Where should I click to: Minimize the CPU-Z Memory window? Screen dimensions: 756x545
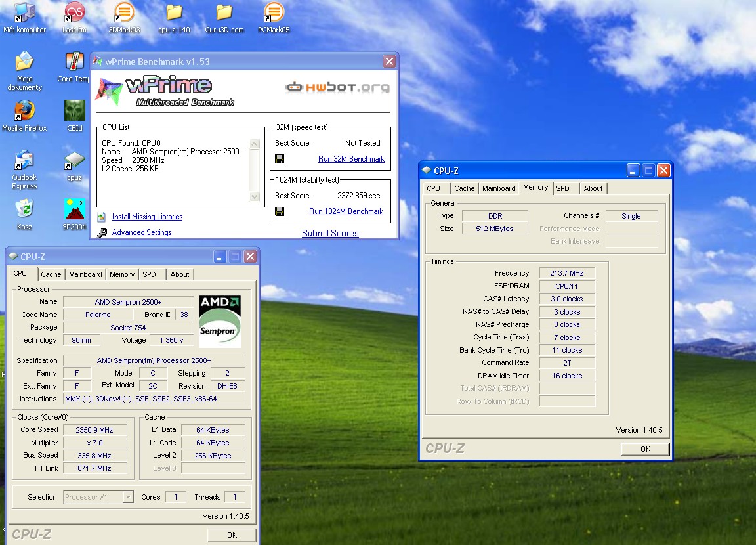click(x=633, y=170)
